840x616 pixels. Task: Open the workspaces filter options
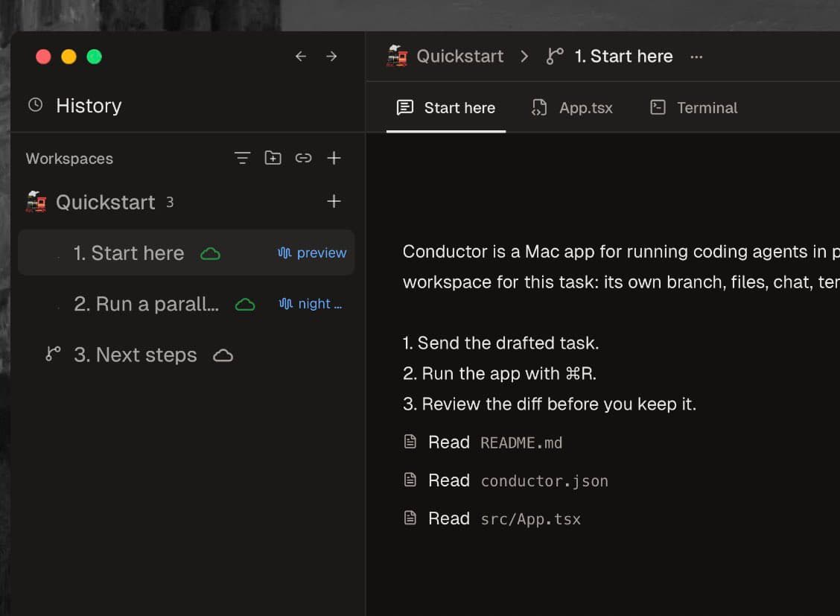pyautogui.click(x=242, y=158)
